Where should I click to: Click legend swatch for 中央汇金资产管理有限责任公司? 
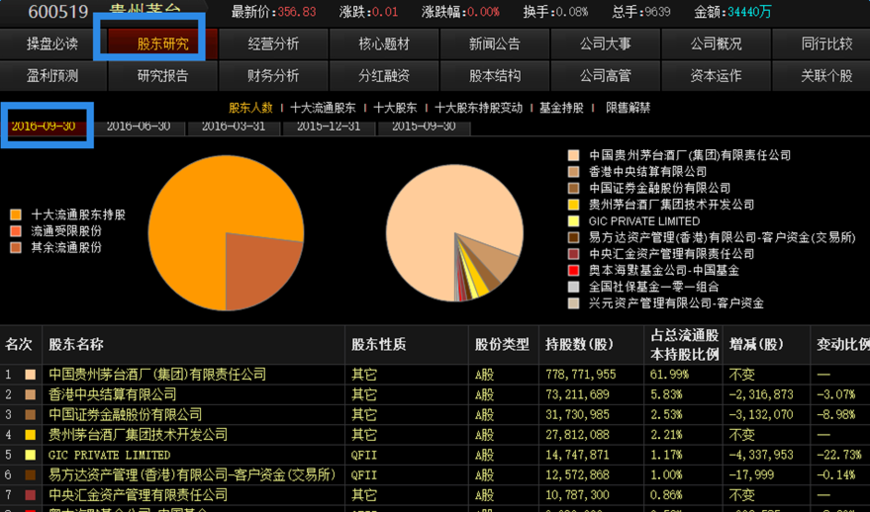[573, 254]
